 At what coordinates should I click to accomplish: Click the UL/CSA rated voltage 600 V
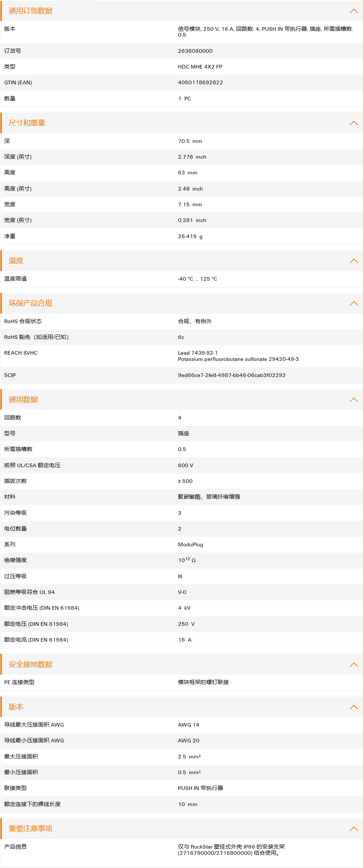click(x=186, y=465)
